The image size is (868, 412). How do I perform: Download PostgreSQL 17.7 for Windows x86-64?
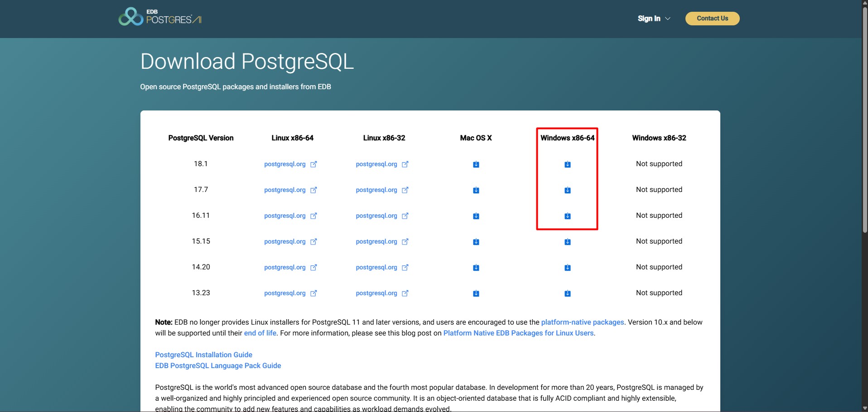pyautogui.click(x=568, y=190)
